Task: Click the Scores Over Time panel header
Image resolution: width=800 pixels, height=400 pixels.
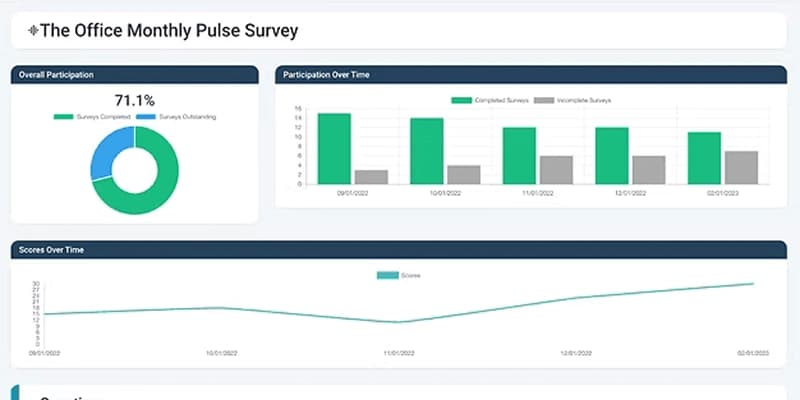Action: click(399, 250)
